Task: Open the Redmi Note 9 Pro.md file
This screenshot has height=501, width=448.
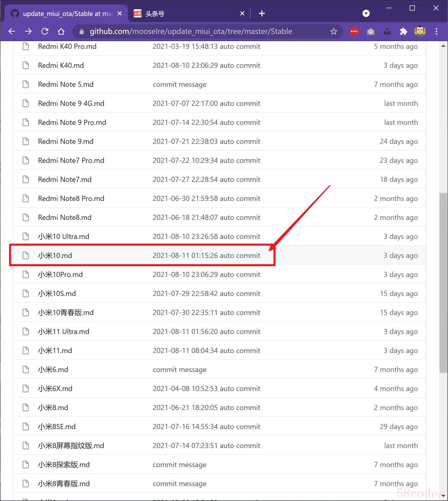Action: [x=72, y=122]
